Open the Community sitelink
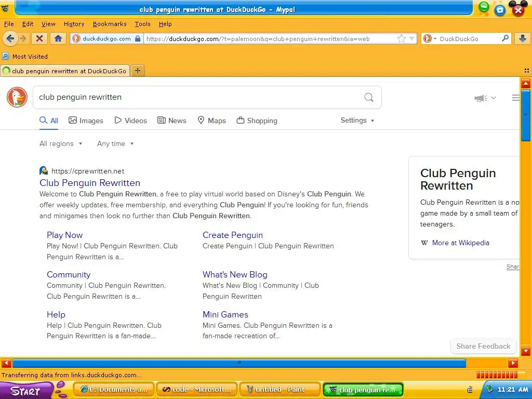 [69, 274]
